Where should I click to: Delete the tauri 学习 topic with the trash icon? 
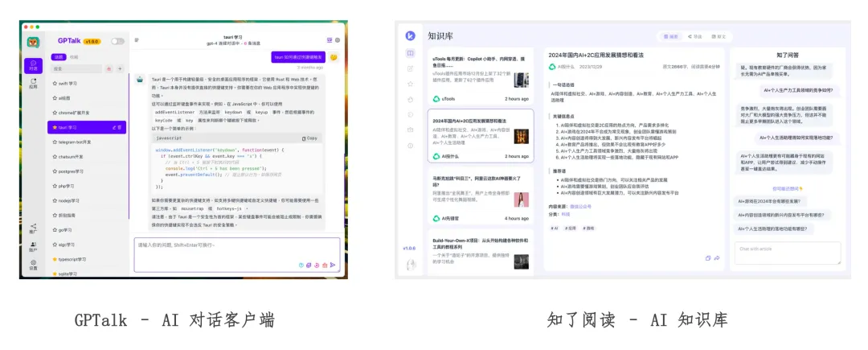tap(120, 127)
